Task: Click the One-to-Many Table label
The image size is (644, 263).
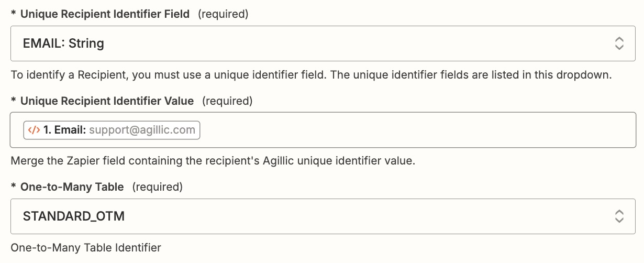Action: tap(72, 187)
